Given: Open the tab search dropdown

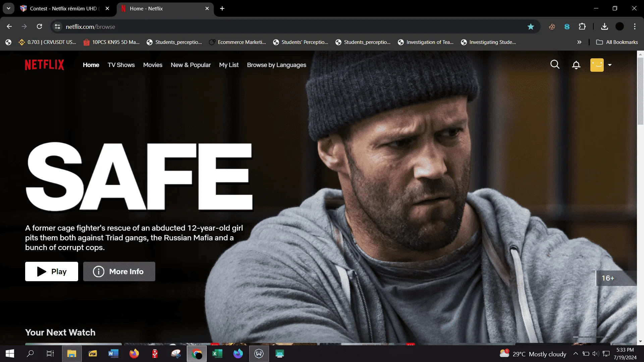Looking at the screenshot, I should [8, 8].
